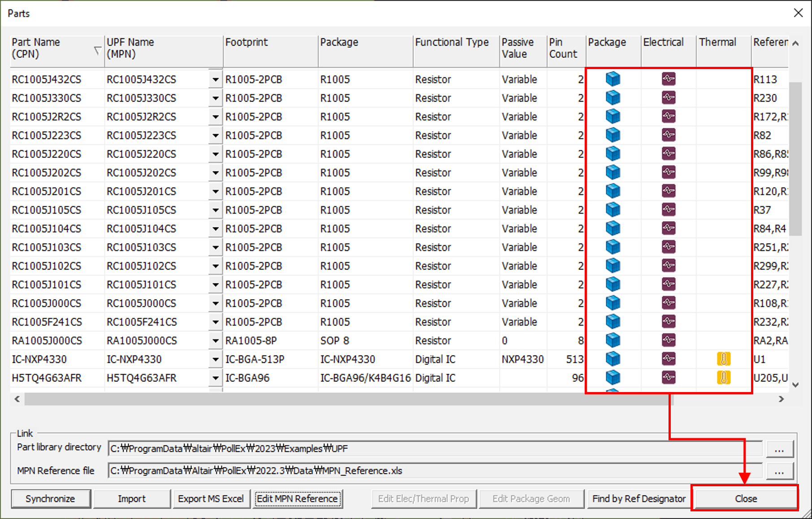Viewport: 812px width, 519px height.
Task: Open thermal icon for IC-NXP4330 row
Action: 723,359
